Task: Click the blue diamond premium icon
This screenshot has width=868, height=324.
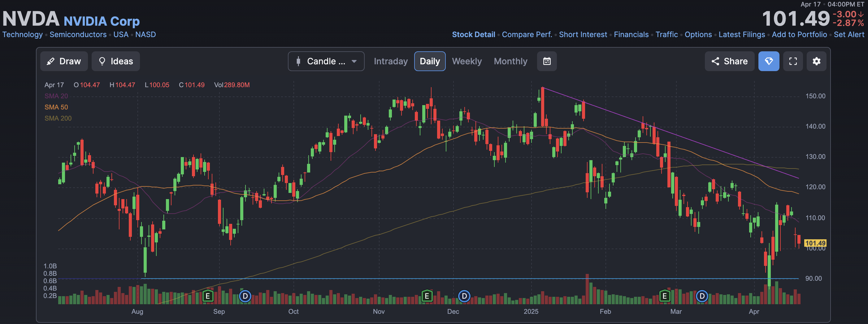Action: [x=769, y=61]
